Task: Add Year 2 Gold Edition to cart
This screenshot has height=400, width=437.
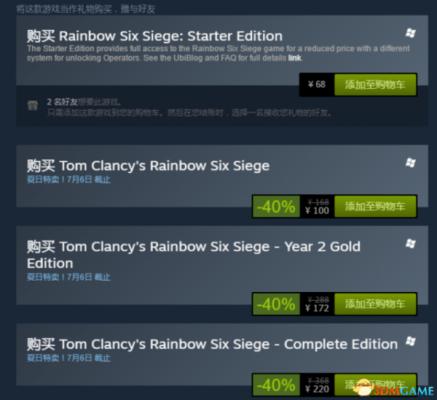Action: click(375, 304)
